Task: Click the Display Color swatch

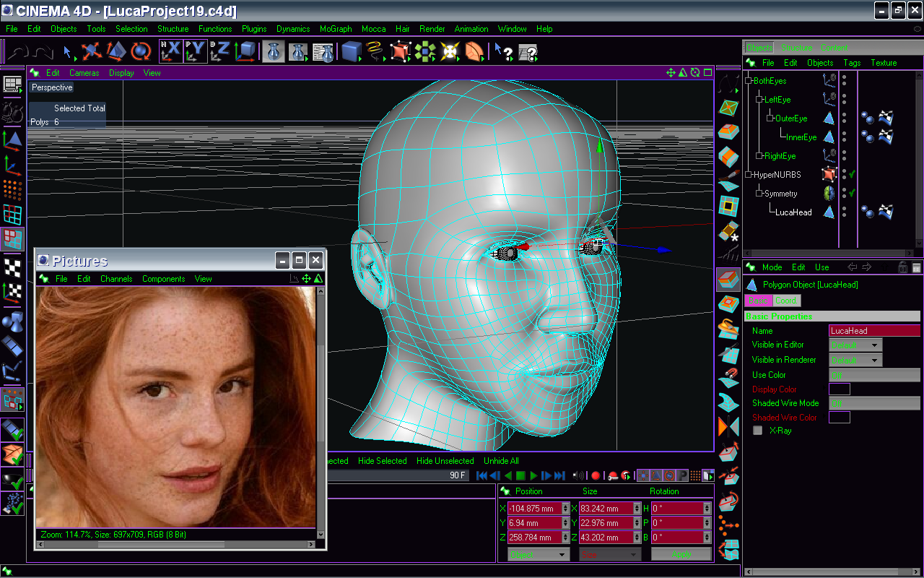Action: pos(839,389)
